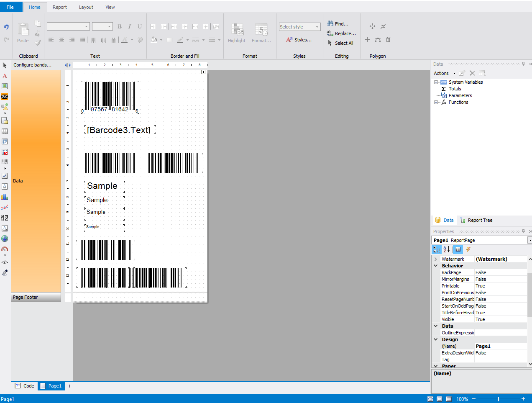Insert a bar Chart object
The image size is (532, 403).
tap(5, 197)
